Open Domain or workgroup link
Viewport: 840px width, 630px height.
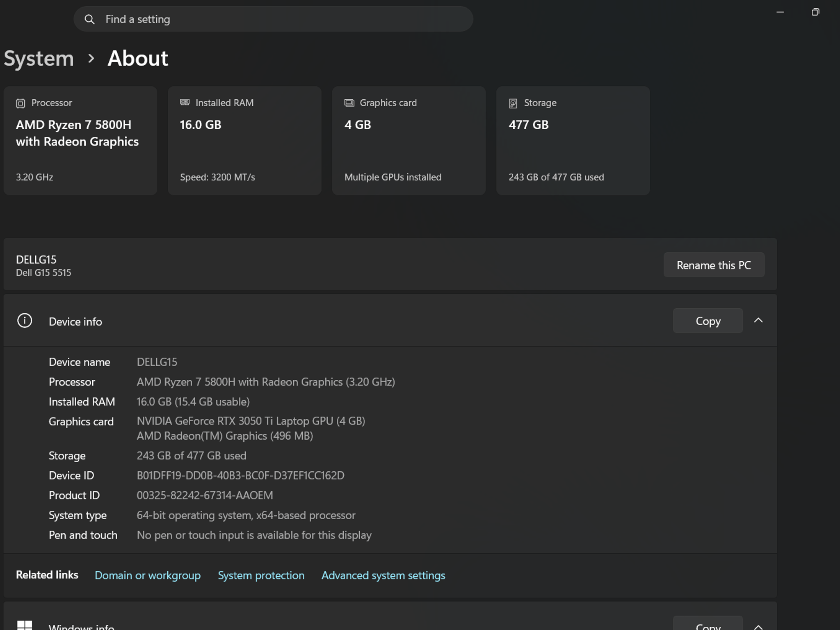[x=148, y=575]
